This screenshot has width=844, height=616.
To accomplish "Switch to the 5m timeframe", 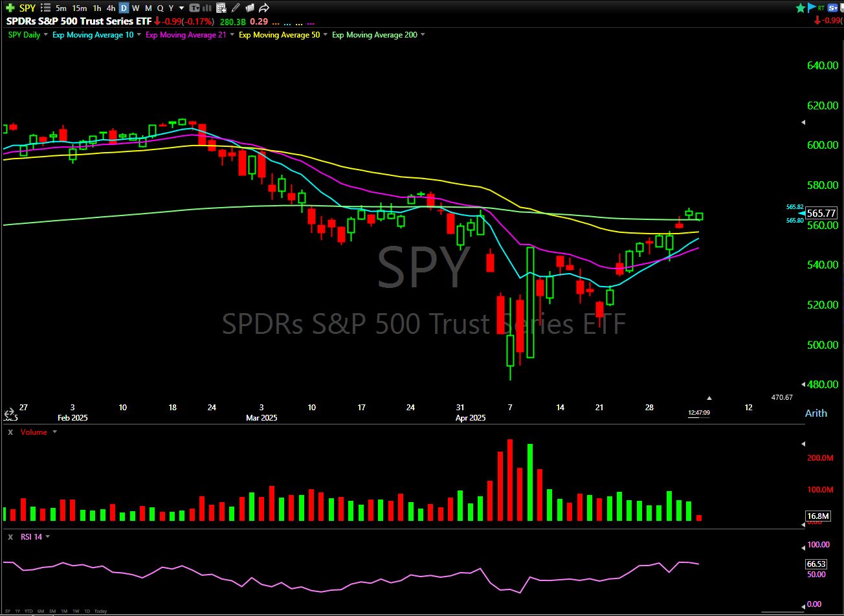I will (x=61, y=8).
